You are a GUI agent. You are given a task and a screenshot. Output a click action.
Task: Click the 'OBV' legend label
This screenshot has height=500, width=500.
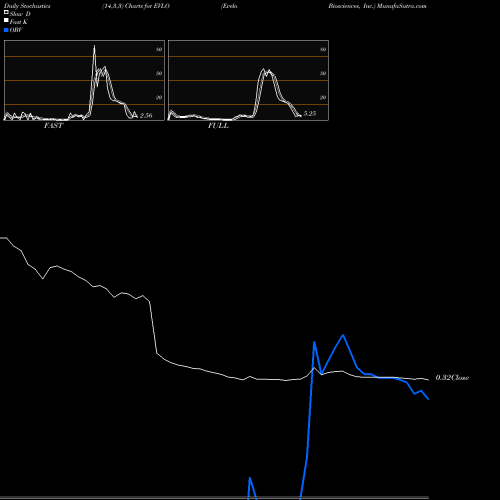pos(16,30)
